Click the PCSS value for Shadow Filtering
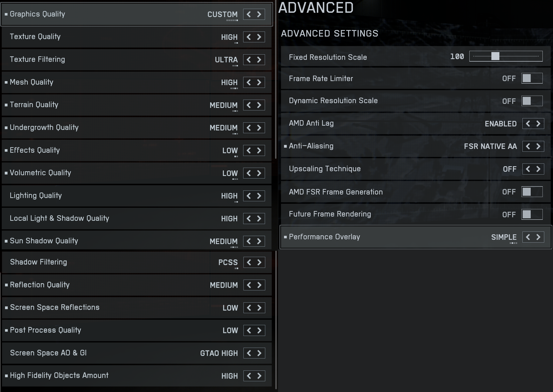The height and width of the screenshot is (392, 553). (x=228, y=262)
